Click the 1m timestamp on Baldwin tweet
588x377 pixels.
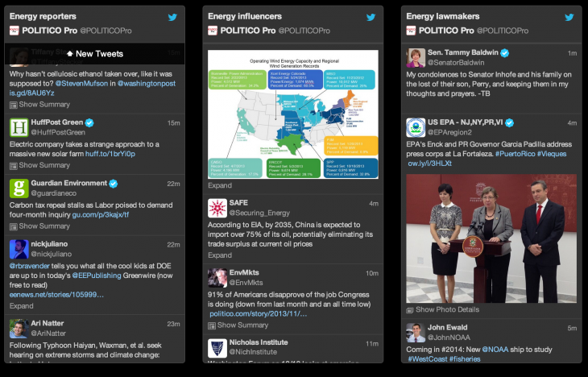(x=572, y=53)
